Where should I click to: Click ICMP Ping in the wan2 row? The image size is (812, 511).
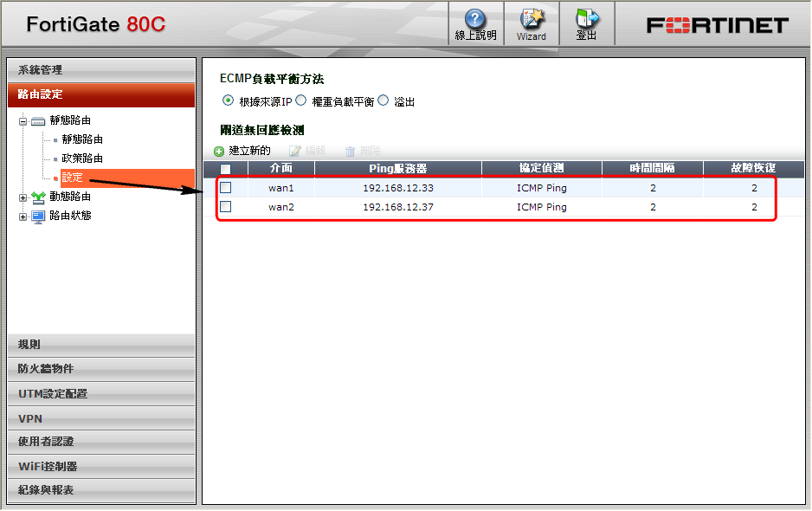542,207
